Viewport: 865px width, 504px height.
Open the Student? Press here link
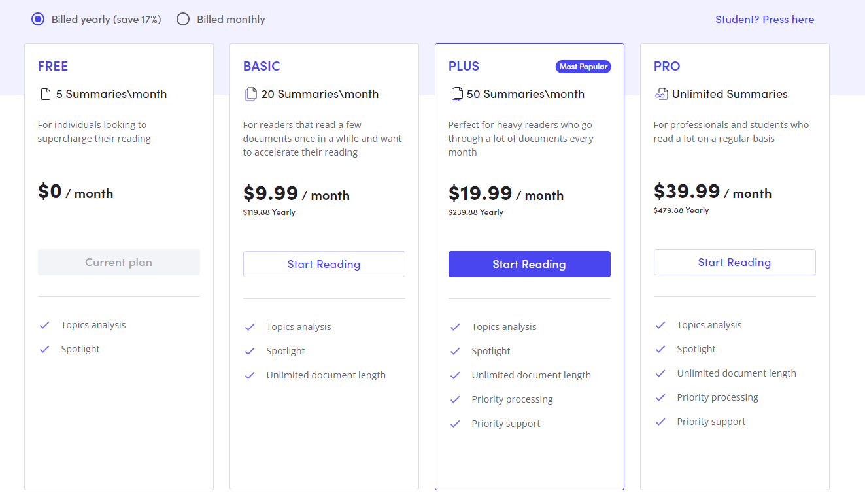764,19
